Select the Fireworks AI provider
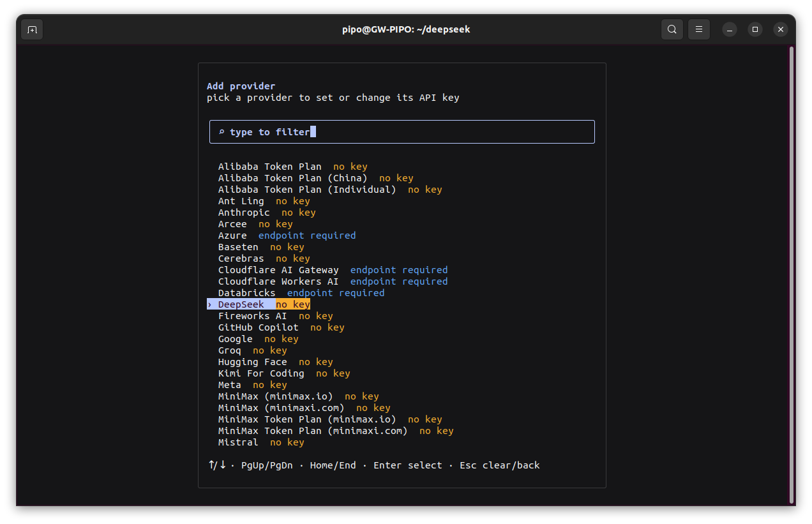The height and width of the screenshot is (524, 812). [x=275, y=316]
